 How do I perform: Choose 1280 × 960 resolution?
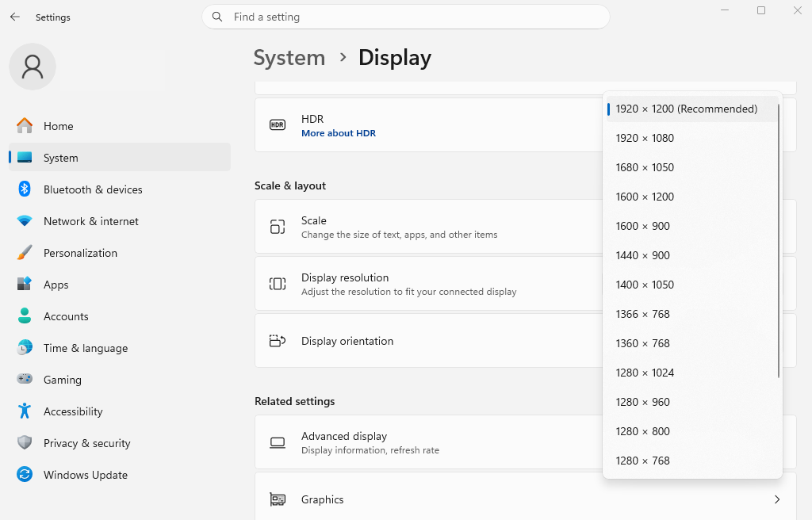[x=692, y=402]
